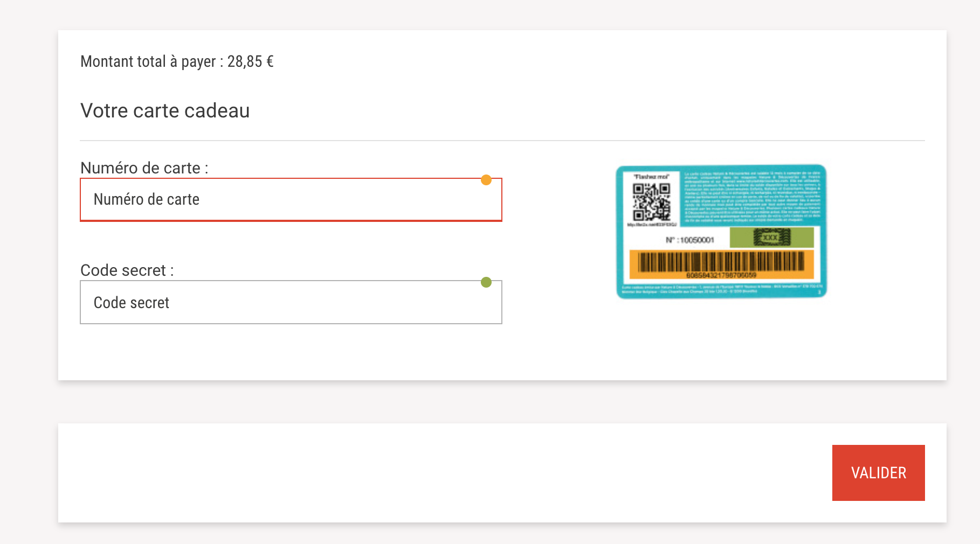Image resolution: width=980 pixels, height=544 pixels.
Task: Click the QR code on the gift card
Action: pos(651,201)
